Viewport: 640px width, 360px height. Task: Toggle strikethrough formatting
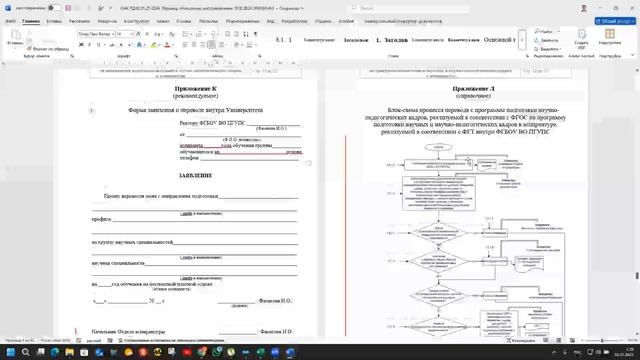(112, 44)
